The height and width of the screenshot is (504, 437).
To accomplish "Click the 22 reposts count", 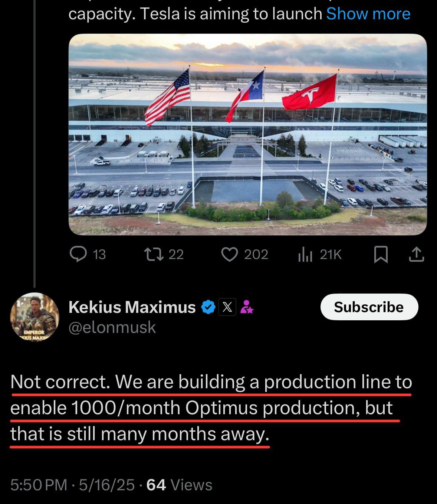I will [x=176, y=254].
